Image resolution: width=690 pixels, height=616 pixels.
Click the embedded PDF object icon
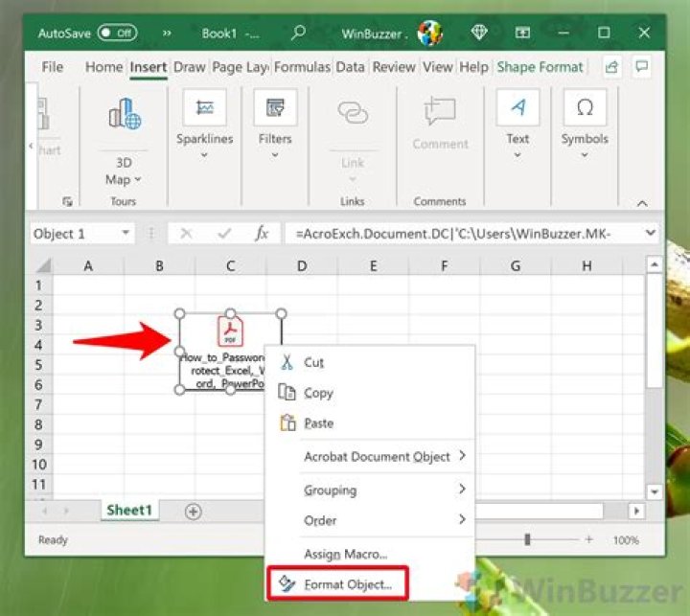coord(230,331)
